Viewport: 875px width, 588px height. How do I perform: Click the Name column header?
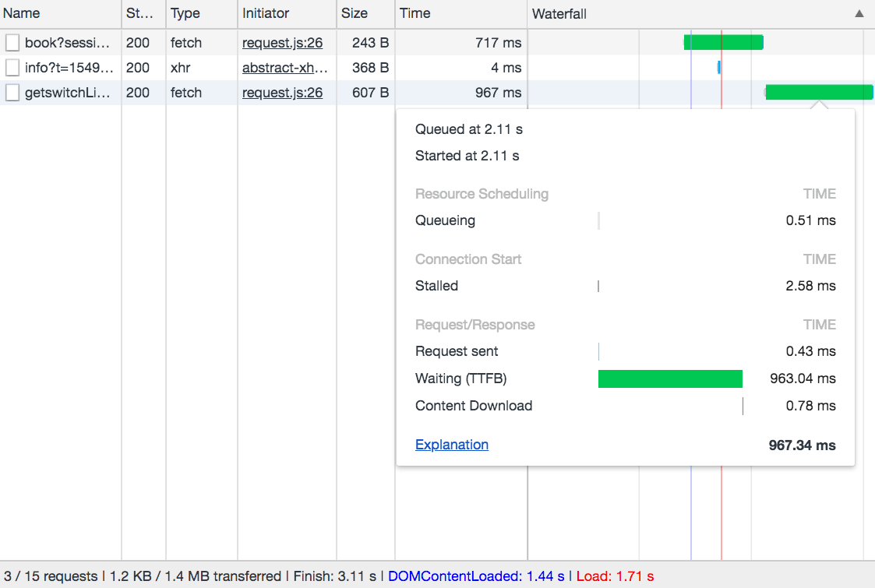click(60, 13)
